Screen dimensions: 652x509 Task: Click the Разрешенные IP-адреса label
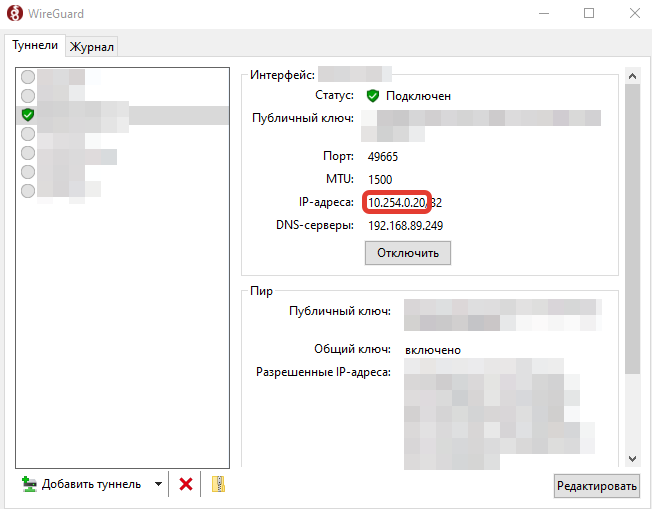[x=323, y=372]
